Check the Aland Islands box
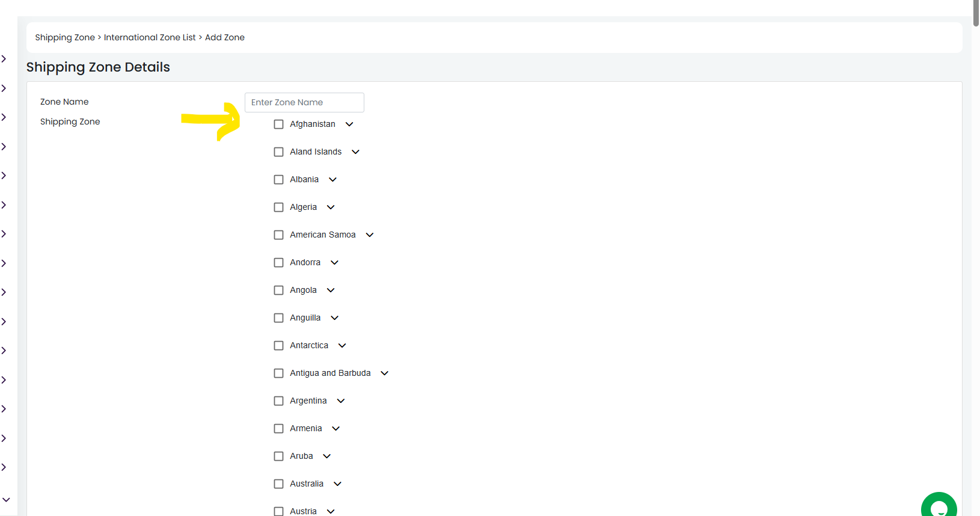This screenshot has width=980, height=516. (278, 152)
